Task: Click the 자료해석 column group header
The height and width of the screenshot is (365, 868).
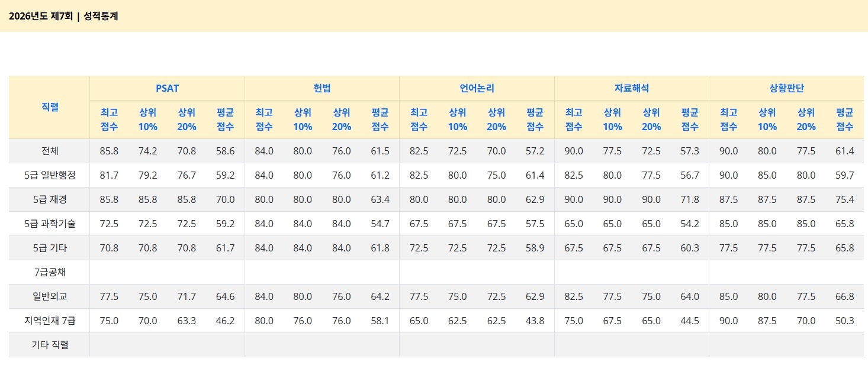Action: click(x=631, y=88)
